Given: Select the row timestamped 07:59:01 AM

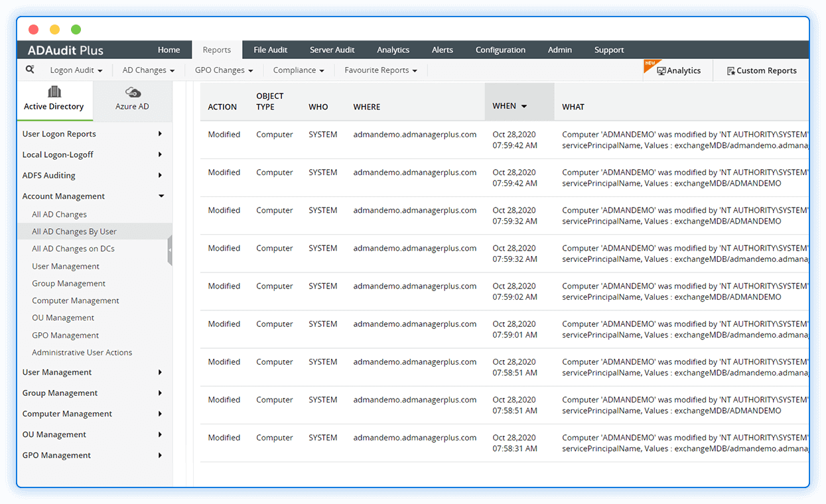Looking at the screenshot, I should 504,329.
